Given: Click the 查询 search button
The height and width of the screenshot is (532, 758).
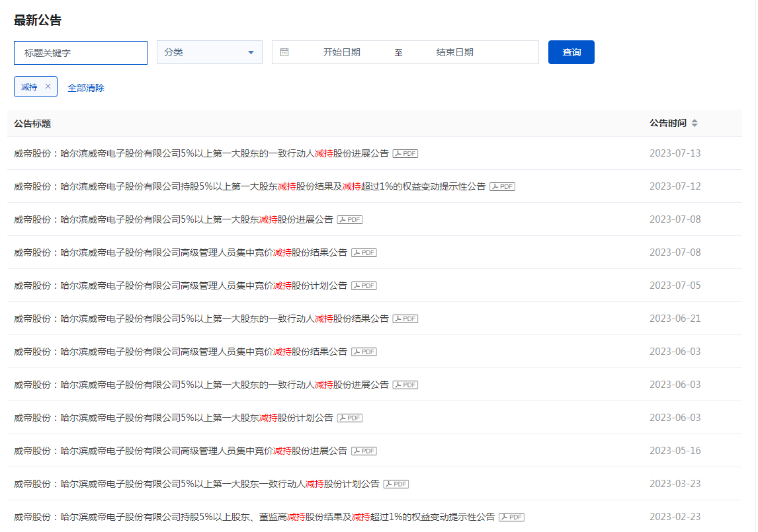Looking at the screenshot, I should point(571,52).
